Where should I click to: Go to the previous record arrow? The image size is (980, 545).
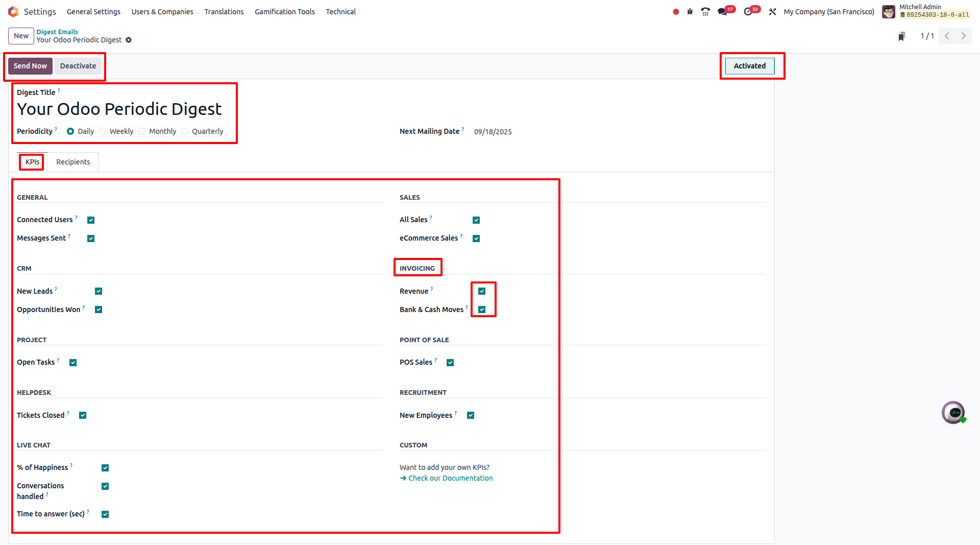click(x=947, y=36)
